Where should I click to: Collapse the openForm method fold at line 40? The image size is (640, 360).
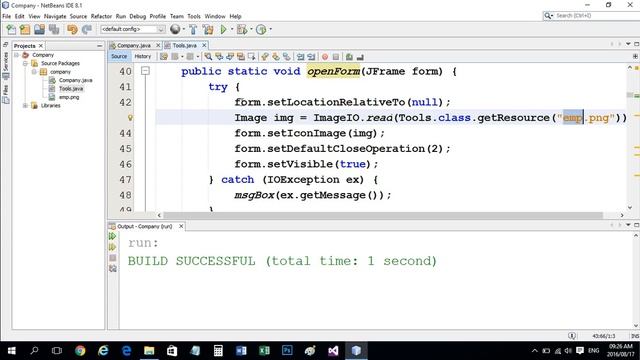145,71
